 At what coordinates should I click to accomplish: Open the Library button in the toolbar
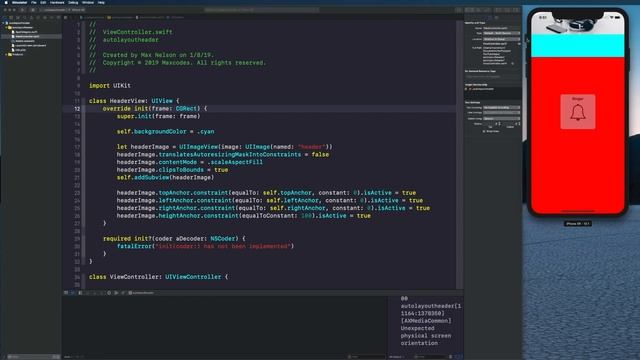pyautogui.click(x=459, y=10)
